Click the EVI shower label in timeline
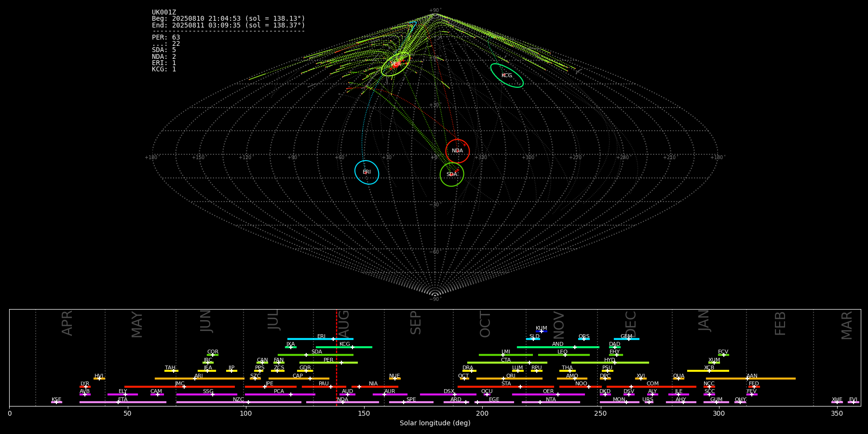868x434 pixels. point(854,400)
